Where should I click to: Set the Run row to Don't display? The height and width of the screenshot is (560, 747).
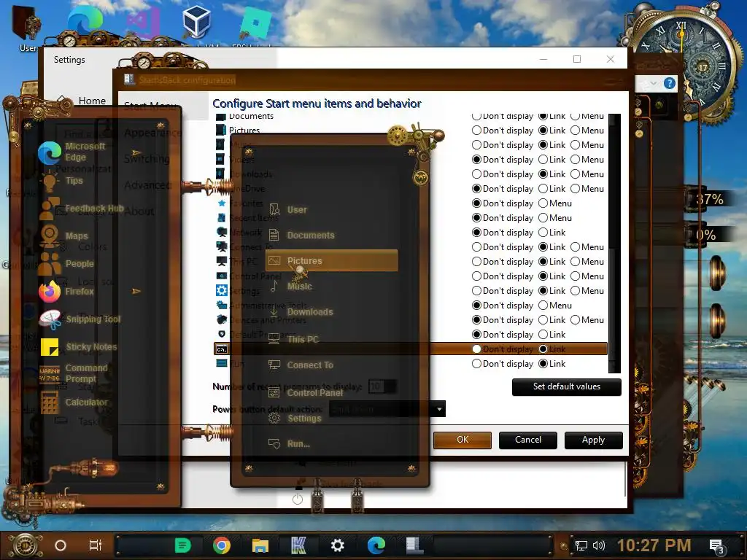point(476,364)
